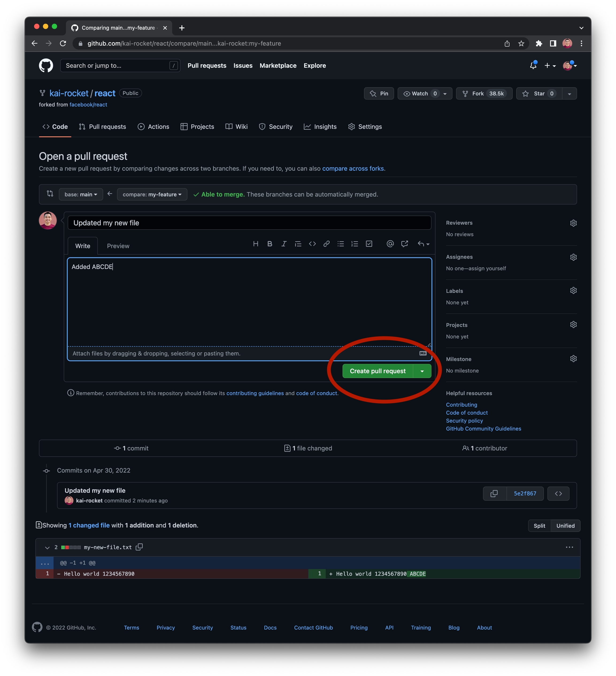This screenshot has height=676, width=616.
Task: Insert a link using the toolbar icon
Action: click(326, 244)
